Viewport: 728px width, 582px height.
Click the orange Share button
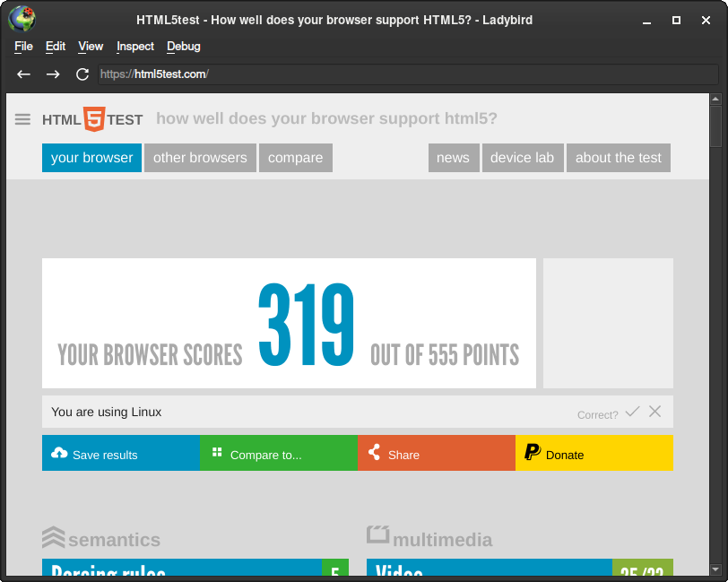point(437,453)
